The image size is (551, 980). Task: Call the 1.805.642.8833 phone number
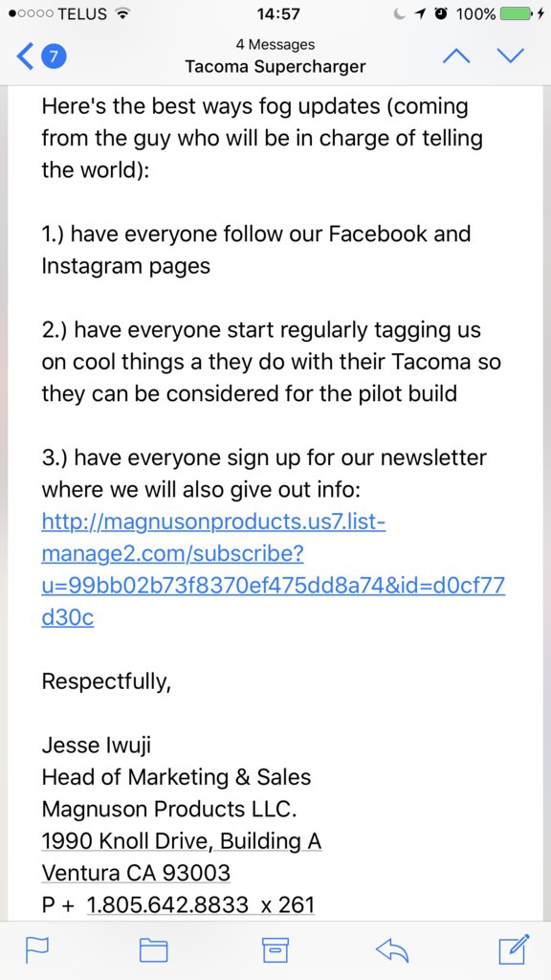click(x=201, y=905)
